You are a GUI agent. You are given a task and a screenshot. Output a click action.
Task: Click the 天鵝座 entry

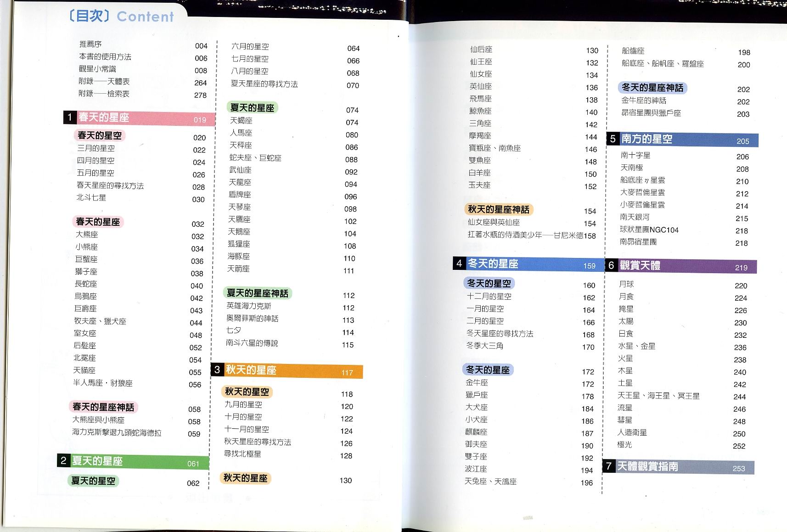(239, 232)
